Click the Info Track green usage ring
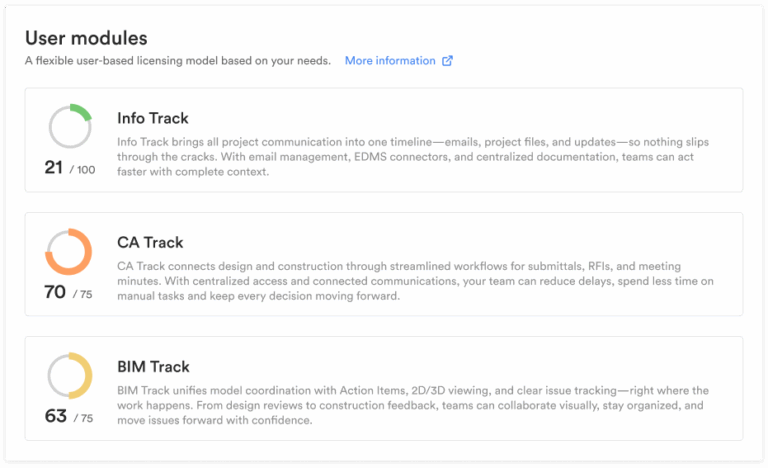Screen dimensions: 768x468 [x=69, y=126]
